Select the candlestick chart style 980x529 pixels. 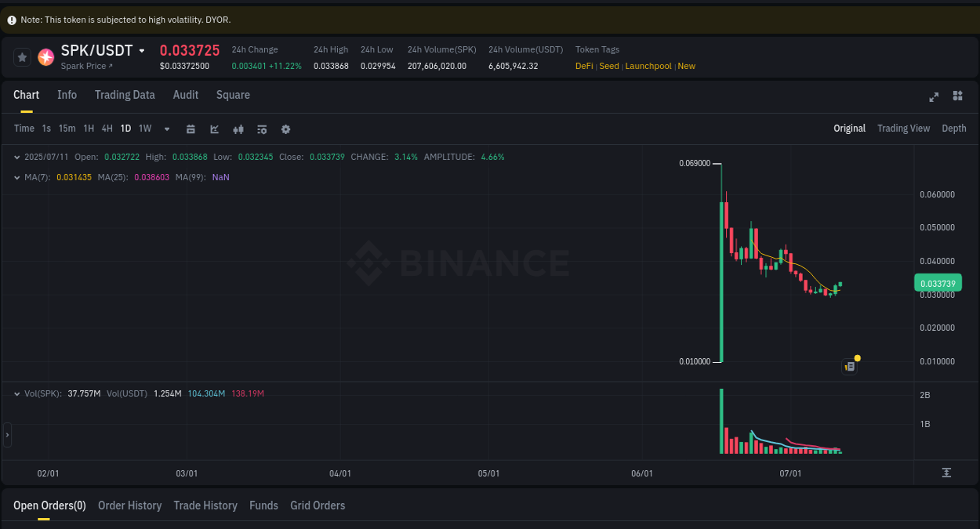tap(238, 129)
